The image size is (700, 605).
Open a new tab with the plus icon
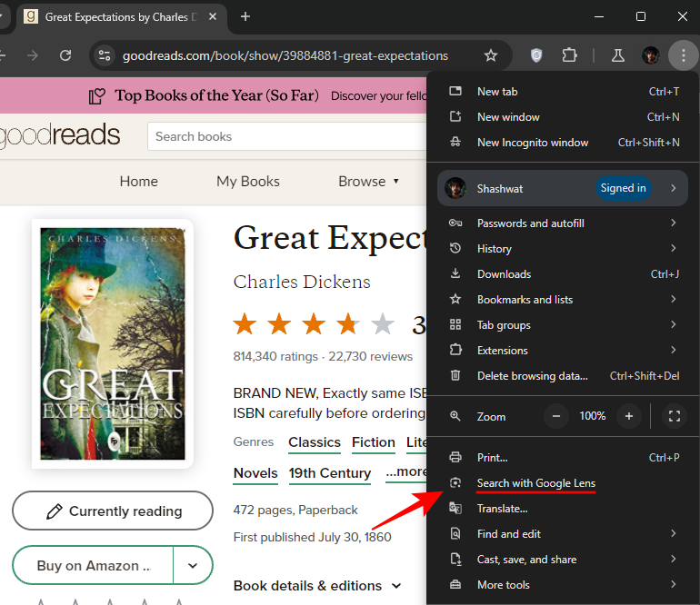coord(245,16)
